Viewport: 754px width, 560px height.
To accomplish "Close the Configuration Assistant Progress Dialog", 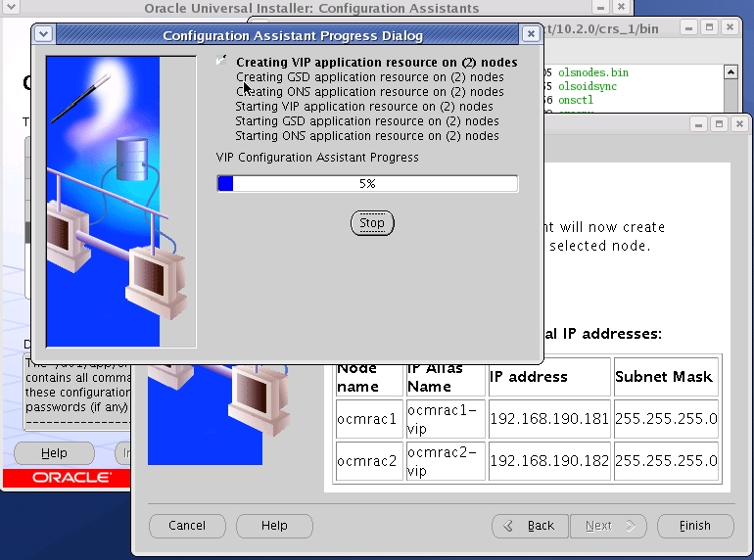I will pos(531,34).
